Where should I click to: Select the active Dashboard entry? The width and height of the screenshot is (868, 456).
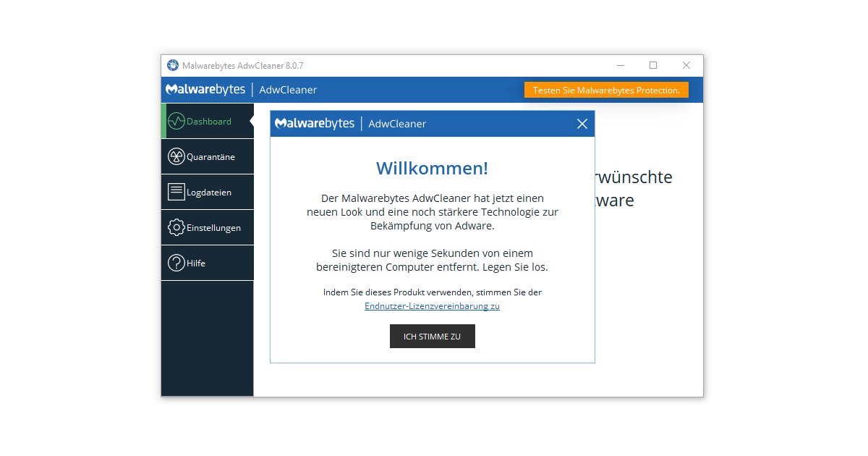click(208, 121)
